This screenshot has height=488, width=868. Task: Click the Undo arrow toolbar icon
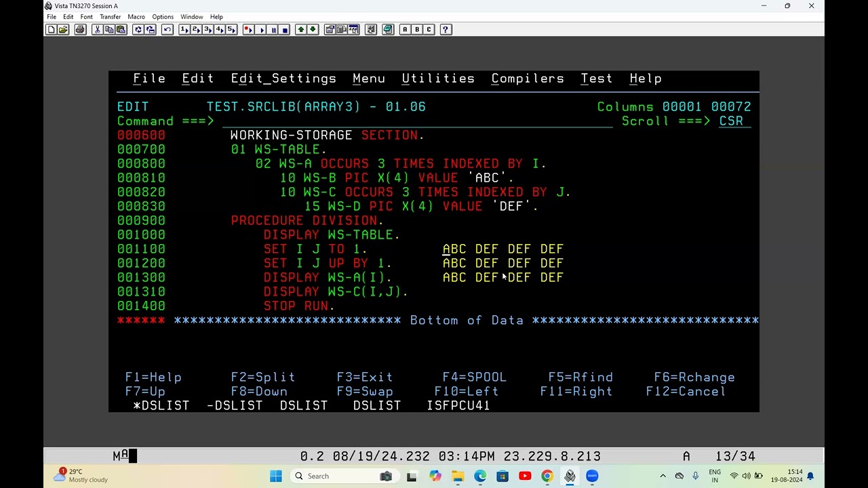click(x=167, y=30)
